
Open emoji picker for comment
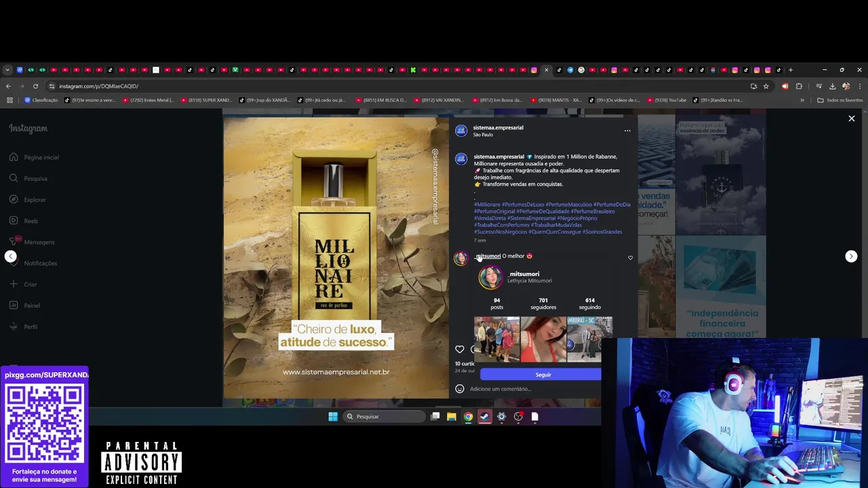click(x=460, y=389)
